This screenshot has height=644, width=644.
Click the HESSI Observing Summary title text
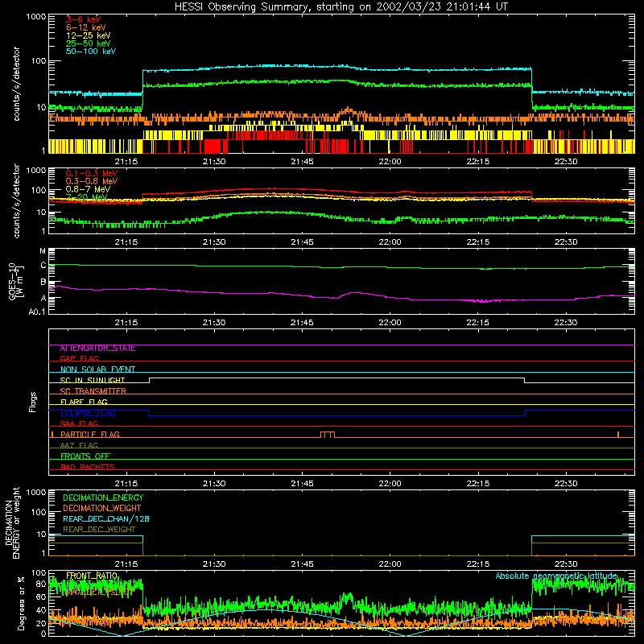(x=341, y=6)
